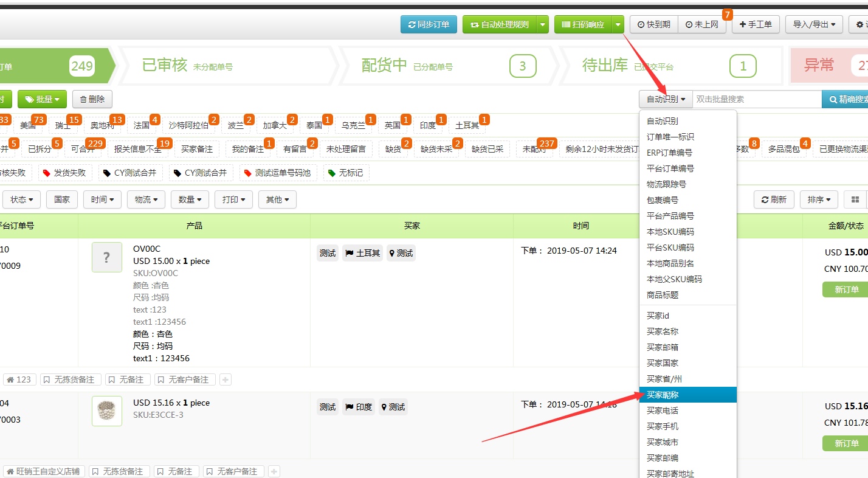Click the 国家 filter button
The height and width of the screenshot is (478, 868).
tap(62, 199)
